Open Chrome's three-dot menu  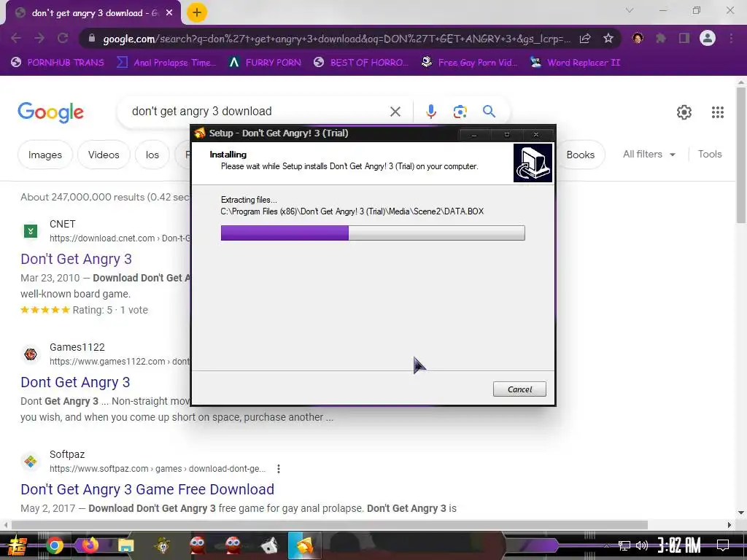[731, 38]
